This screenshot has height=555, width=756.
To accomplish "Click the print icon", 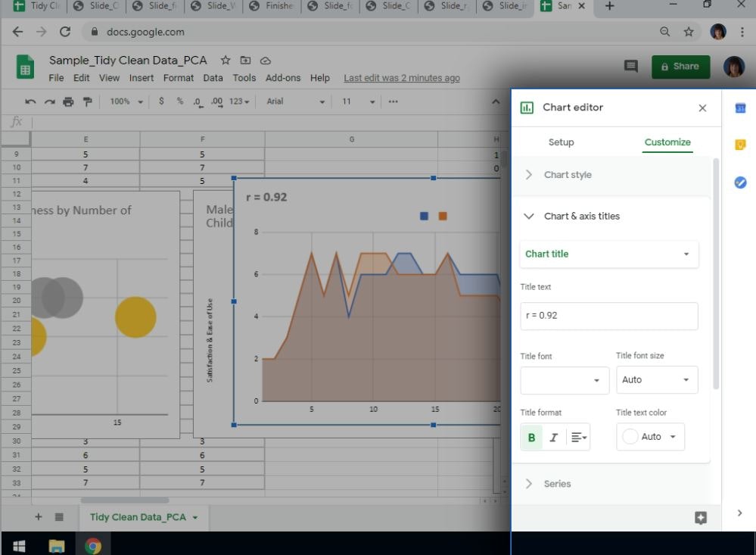I will point(69,101).
